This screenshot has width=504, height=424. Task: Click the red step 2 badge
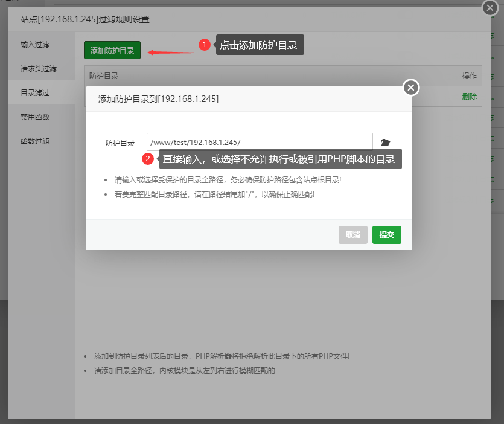point(147,159)
